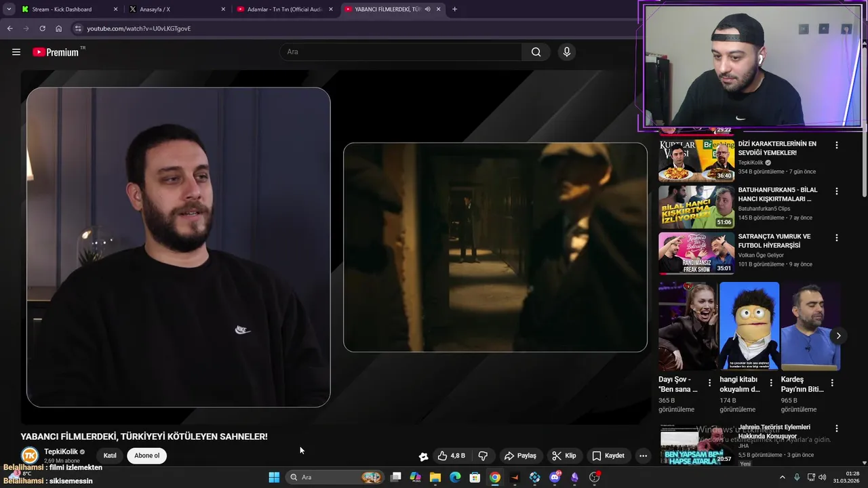The height and width of the screenshot is (488, 868).
Task: Open DİZİ KARAKTERLERİNİN EN SEVDİĞİ YEMEKLER video
Action: pos(777,148)
